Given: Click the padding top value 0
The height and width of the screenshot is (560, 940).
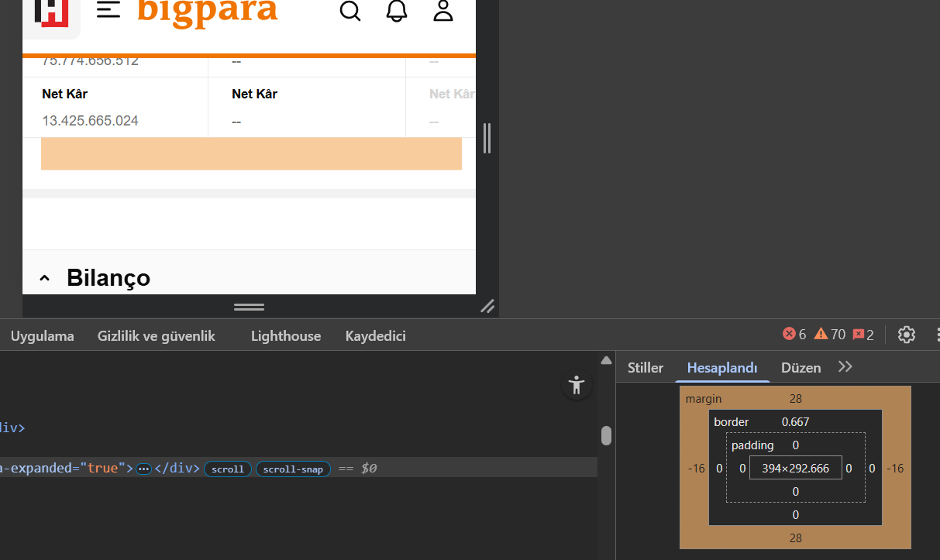Looking at the screenshot, I should 796,445.
